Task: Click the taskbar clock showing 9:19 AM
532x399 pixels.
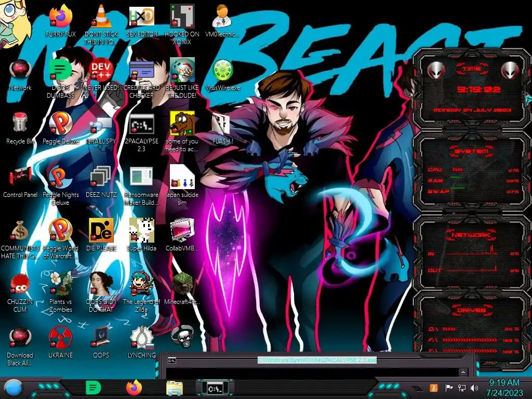Action: tap(504, 388)
